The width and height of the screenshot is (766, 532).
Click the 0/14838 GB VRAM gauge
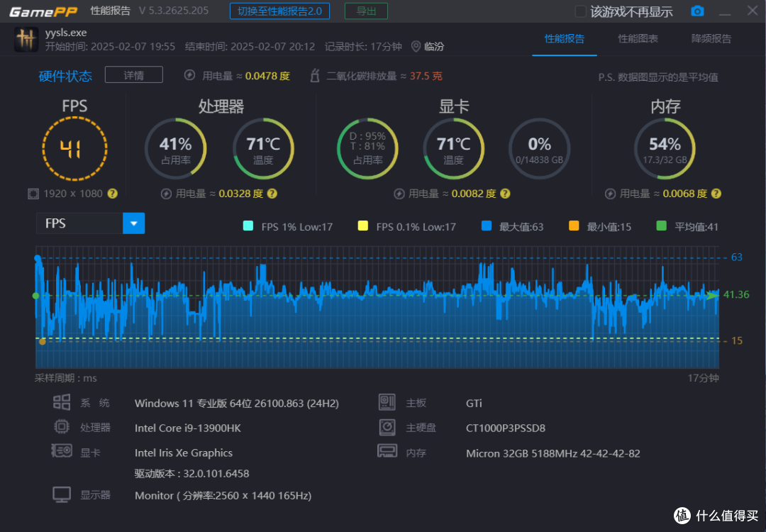click(x=539, y=148)
